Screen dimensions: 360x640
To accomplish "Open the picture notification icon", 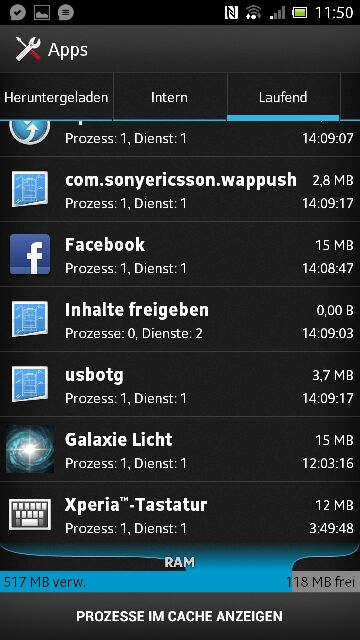I will tap(42, 12).
